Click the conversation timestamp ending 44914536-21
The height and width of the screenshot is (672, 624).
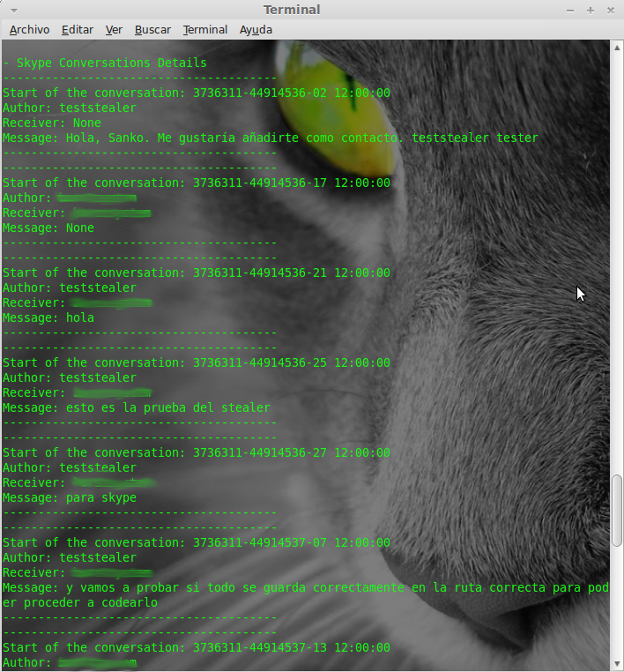(291, 273)
